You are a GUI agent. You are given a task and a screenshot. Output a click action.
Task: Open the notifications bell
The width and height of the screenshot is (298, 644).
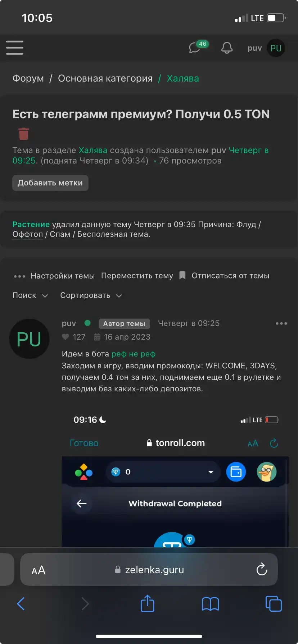227,48
